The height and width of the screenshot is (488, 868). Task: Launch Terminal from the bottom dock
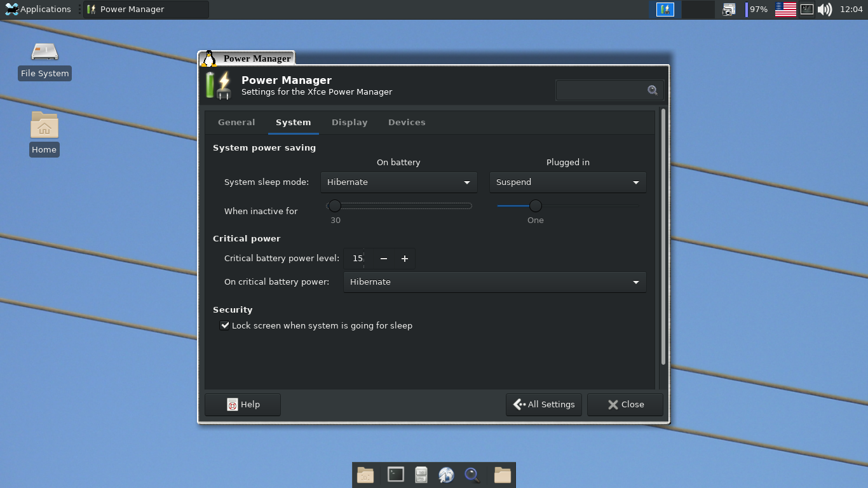point(396,475)
